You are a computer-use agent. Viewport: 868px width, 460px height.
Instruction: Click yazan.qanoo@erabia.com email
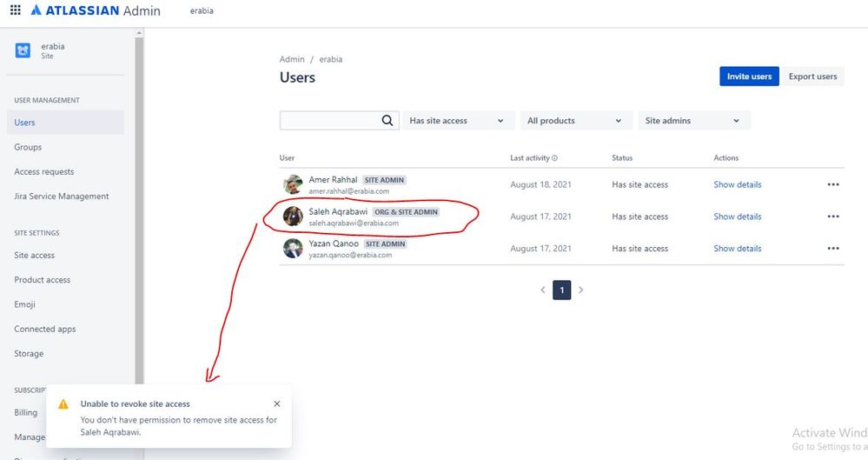tap(350, 255)
